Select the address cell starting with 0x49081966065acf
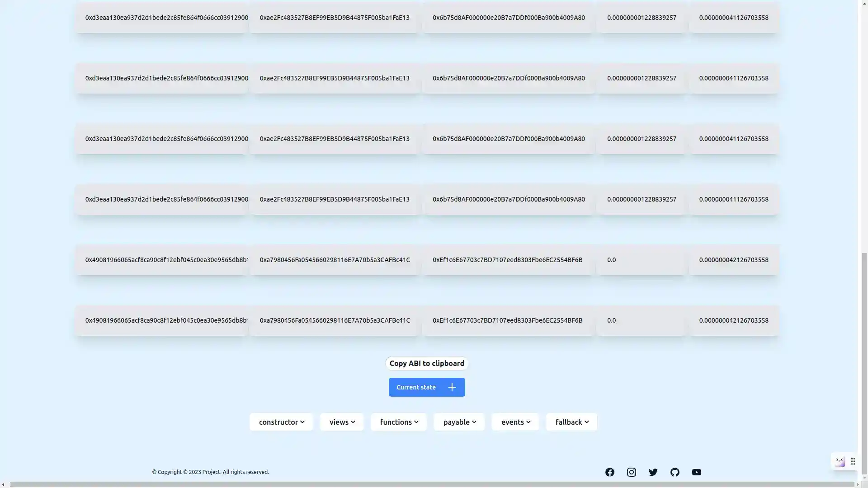This screenshot has height=488, width=868. (x=166, y=260)
